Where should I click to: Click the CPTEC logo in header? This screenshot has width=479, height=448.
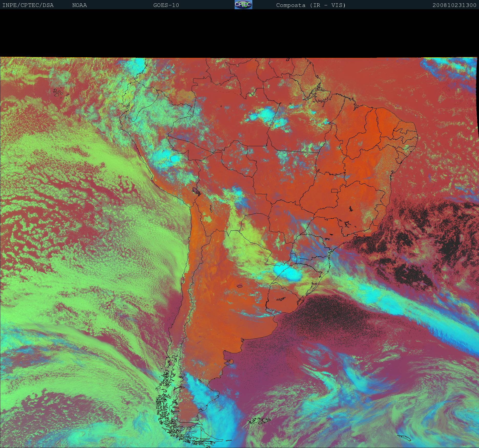(243, 5)
